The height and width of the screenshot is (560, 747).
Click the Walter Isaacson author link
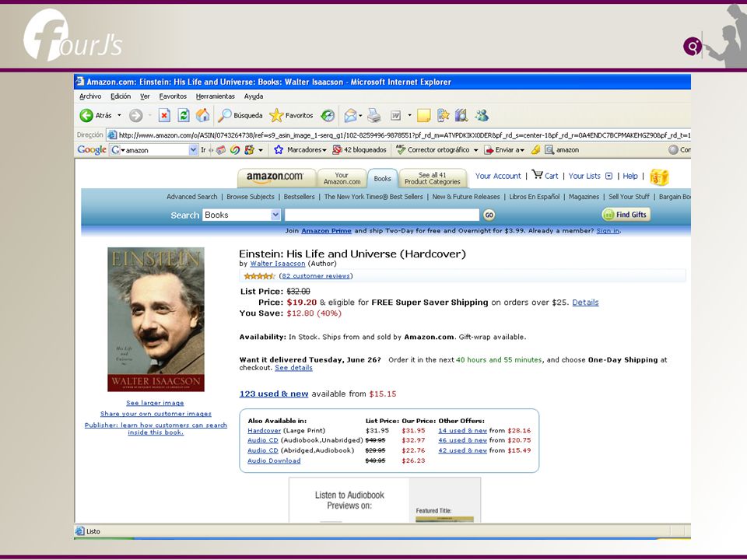pos(278,264)
